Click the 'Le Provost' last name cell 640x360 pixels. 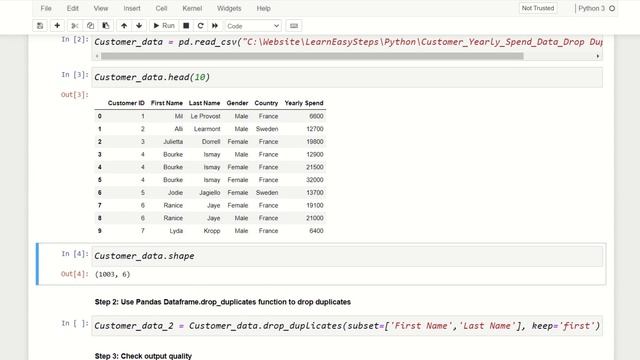(205, 116)
